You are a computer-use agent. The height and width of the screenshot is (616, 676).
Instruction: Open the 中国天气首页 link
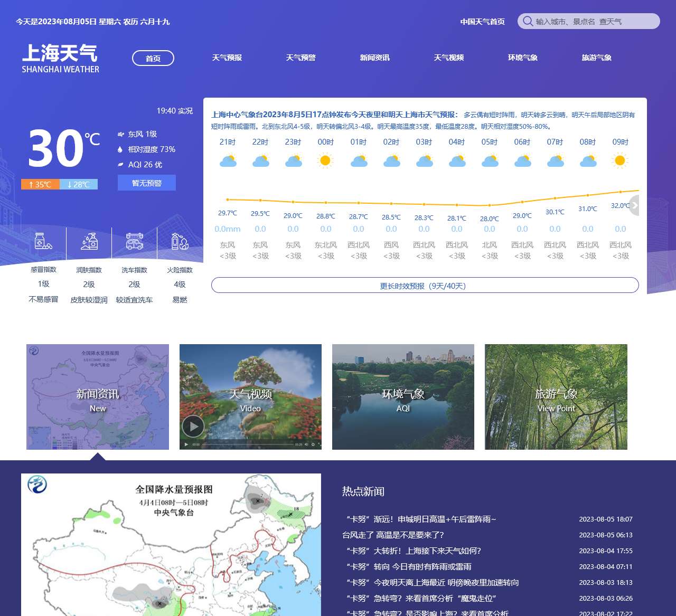482,22
